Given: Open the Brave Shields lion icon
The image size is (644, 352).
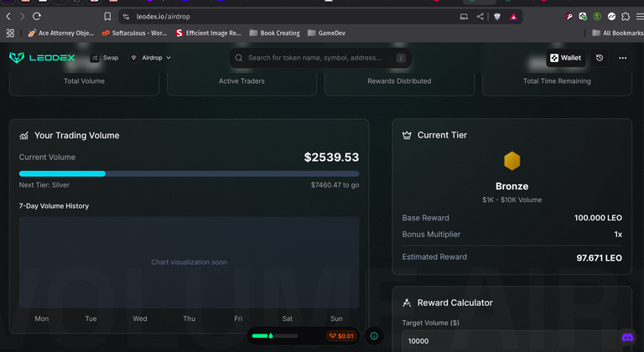Looking at the screenshot, I should 497,17.
